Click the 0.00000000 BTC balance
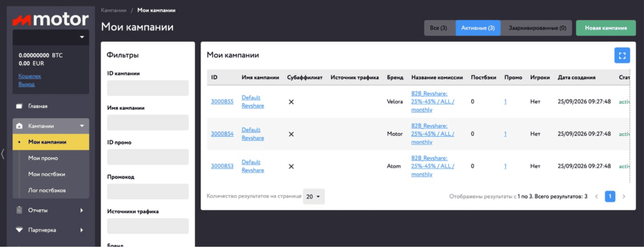 (41, 55)
